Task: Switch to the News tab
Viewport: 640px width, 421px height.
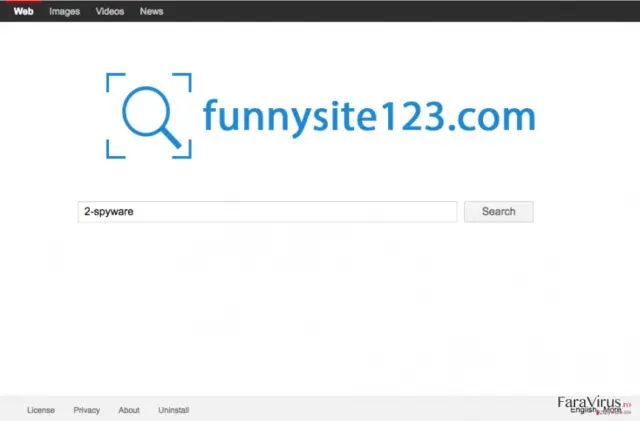Action: tap(151, 11)
